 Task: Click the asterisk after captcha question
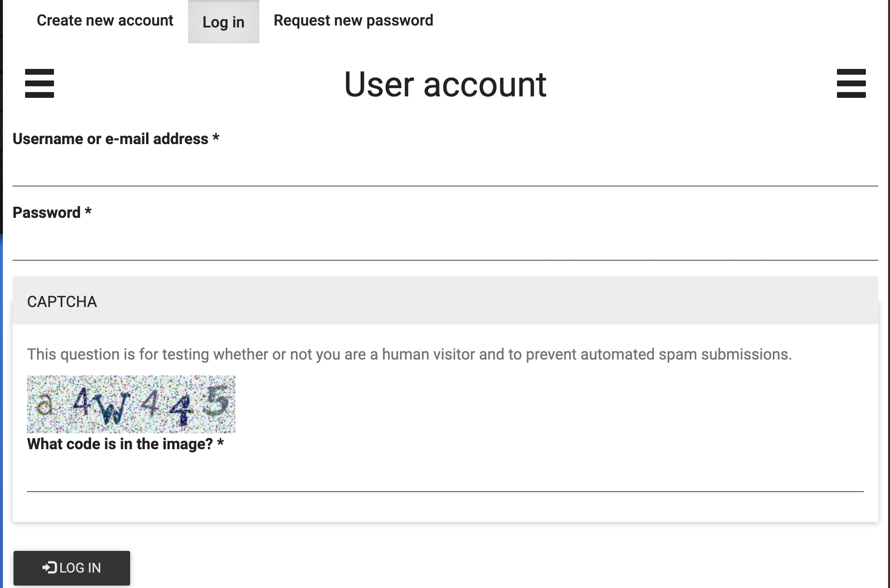click(220, 443)
